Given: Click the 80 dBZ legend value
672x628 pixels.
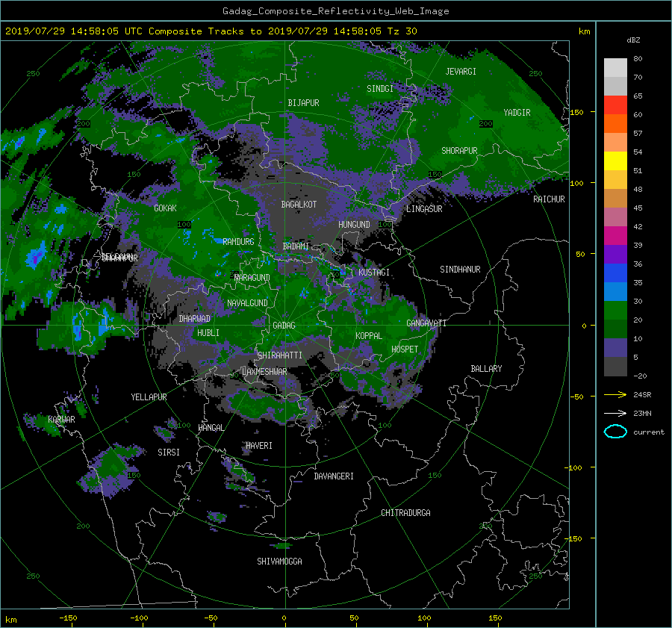Looking at the screenshot, I should 638,59.
